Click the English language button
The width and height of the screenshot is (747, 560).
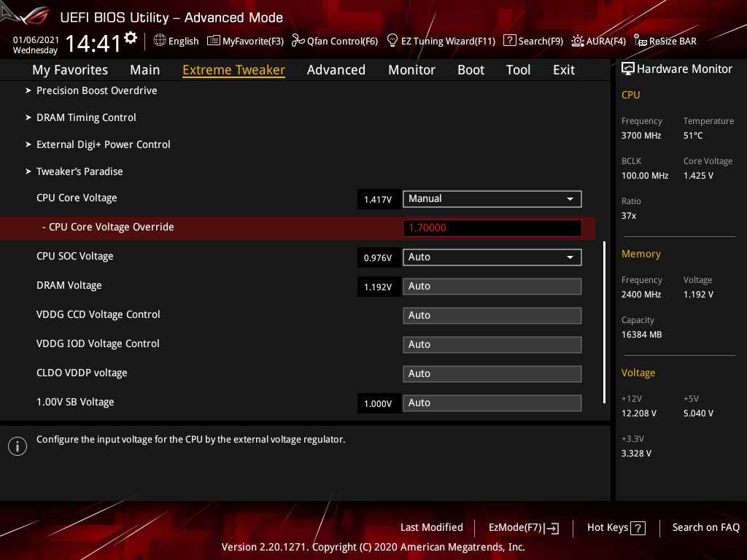[x=183, y=41]
